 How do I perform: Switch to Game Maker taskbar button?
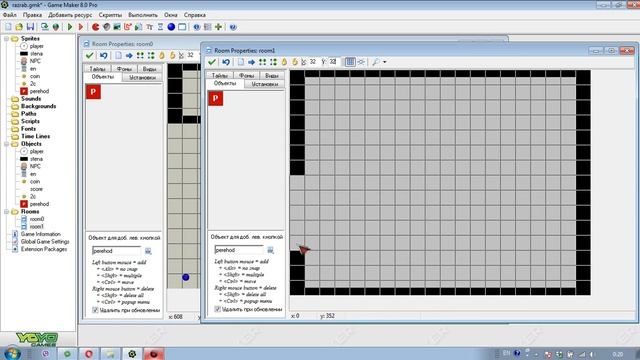point(132,354)
